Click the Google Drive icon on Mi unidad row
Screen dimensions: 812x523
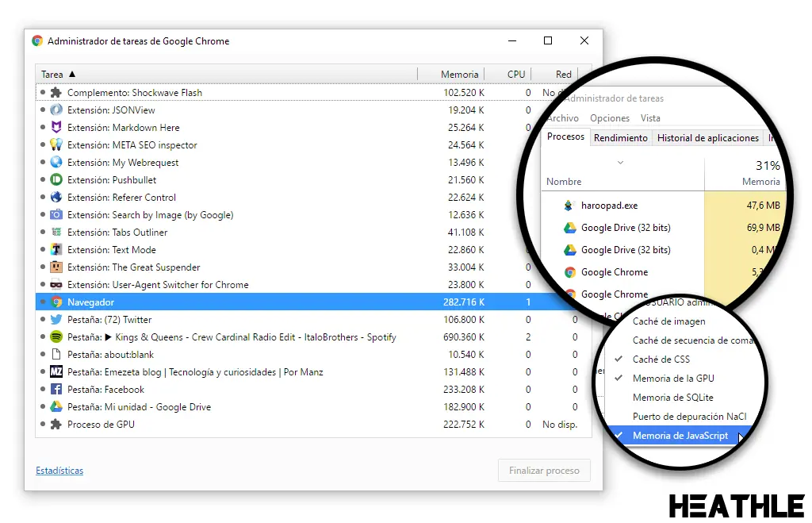click(56, 407)
